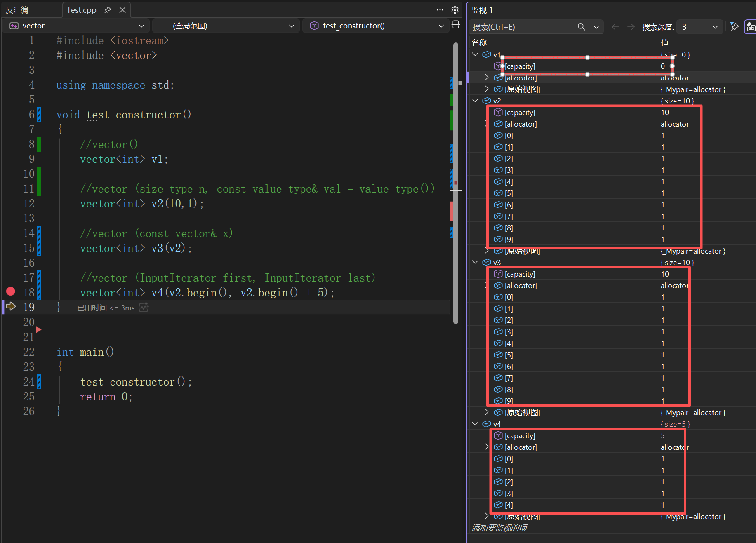This screenshot has width=756, height=543.
Task: Select v2 size=10 value
Action: click(677, 101)
